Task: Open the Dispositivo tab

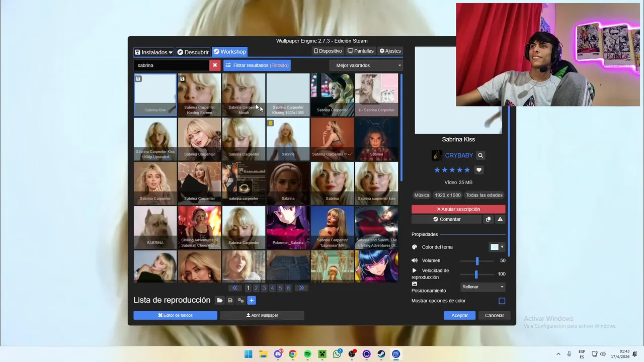Action: (328, 51)
